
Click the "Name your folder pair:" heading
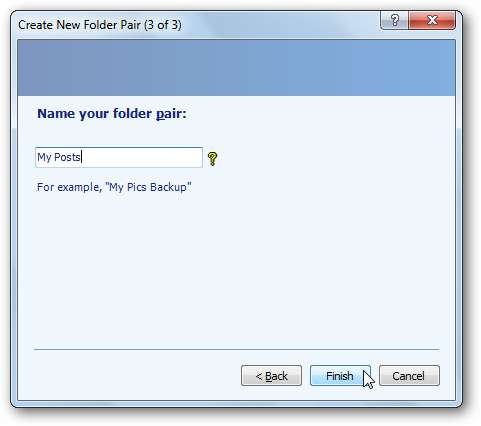(x=112, y=114)
